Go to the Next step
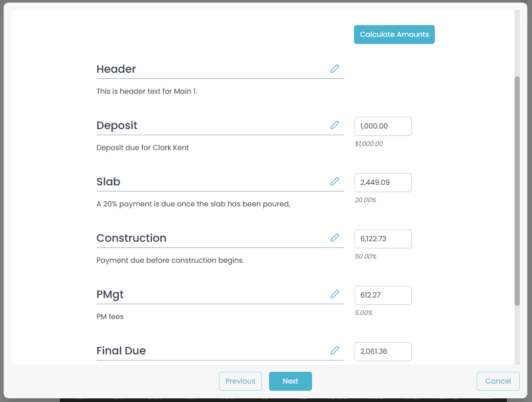This screenshot has width=532, height=402. pos(290,381)
